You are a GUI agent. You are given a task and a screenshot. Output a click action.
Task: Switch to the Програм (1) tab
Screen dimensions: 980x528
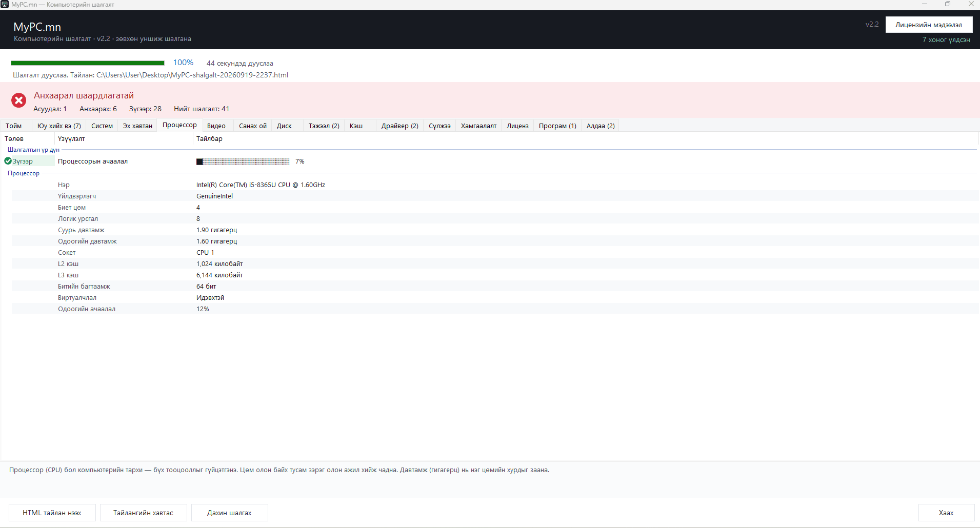(x=557, y=126)
